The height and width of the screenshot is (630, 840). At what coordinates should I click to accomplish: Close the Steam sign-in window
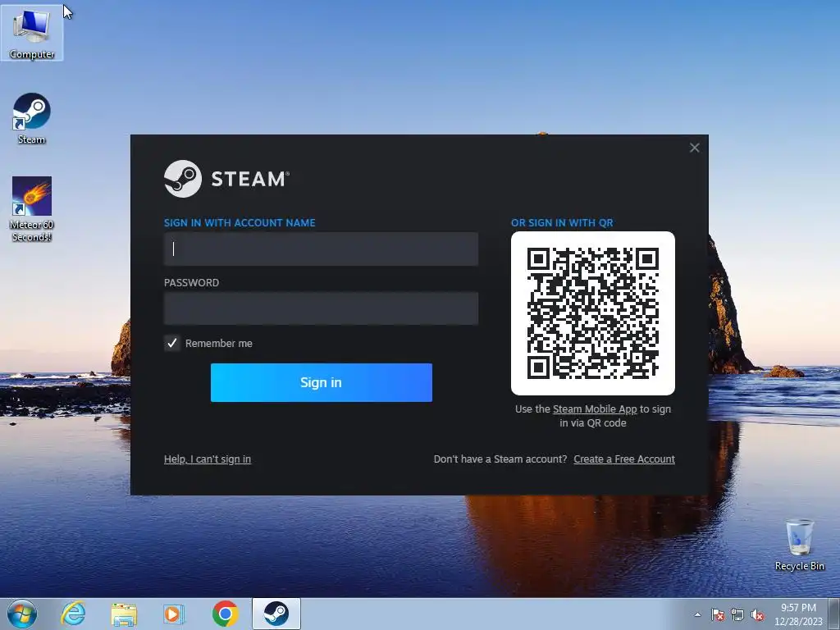click(694, 148)
